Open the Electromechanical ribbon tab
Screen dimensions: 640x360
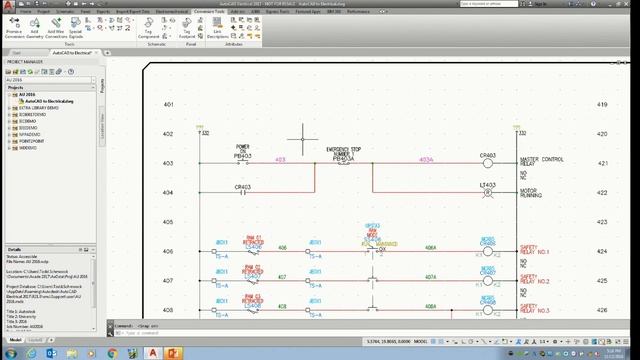172,11
